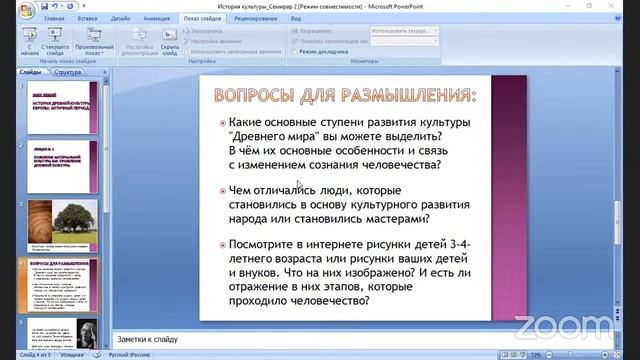Open the Разрешение dropdown
This screenshot has width=640, height=360.
pos(404,31)
